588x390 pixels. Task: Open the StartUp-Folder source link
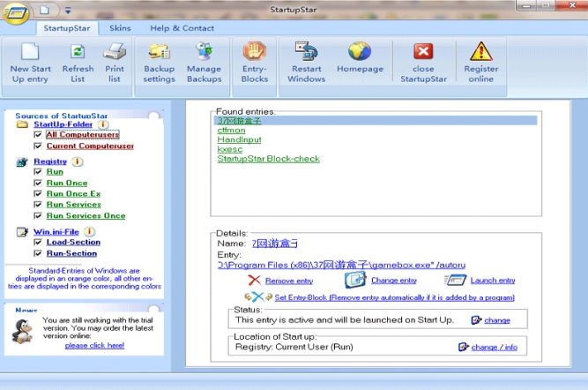(63, 124)
